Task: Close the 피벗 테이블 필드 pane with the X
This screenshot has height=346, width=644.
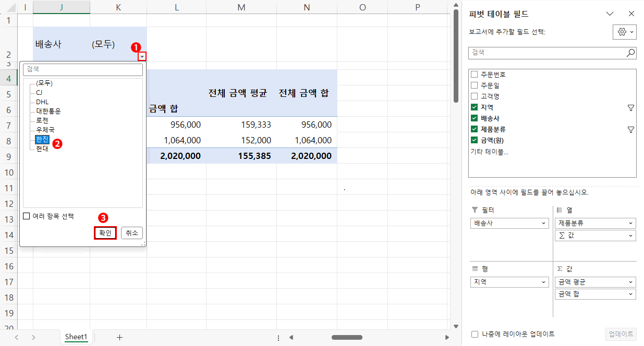Action: pos(631,14)
